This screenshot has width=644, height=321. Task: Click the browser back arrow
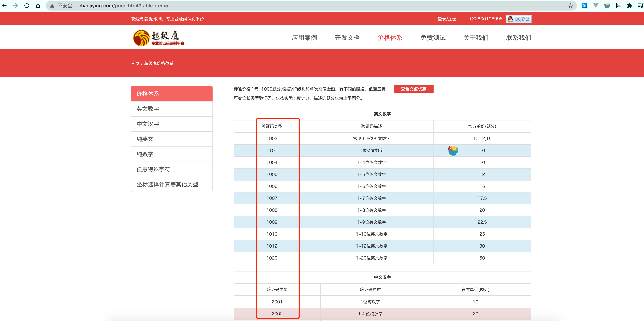coord(4,5)
